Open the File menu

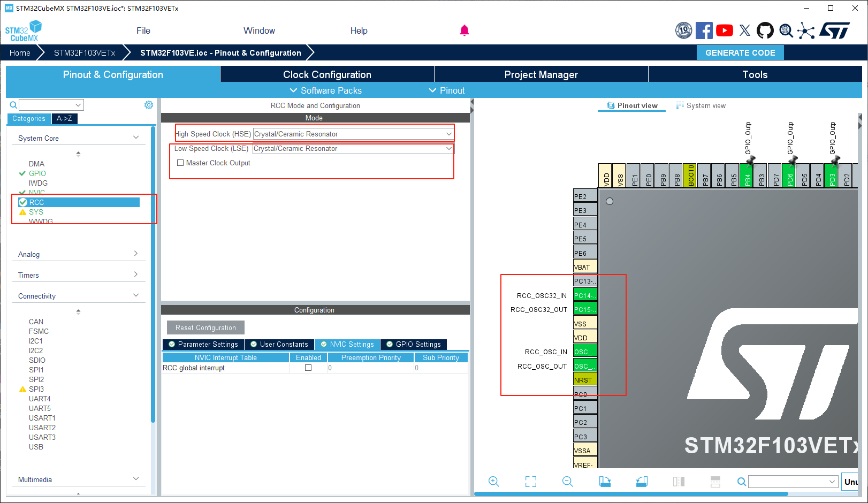coord(143,31)
